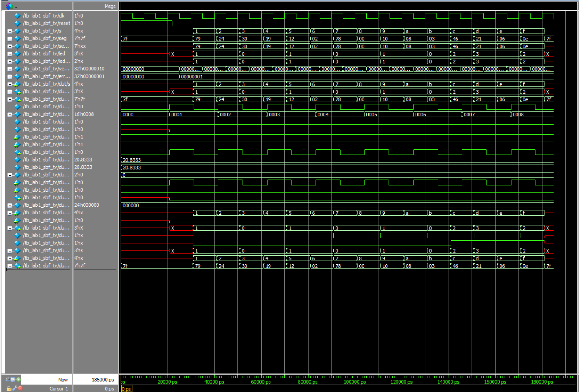Click the yellow 0 ps cursor time field
579x392 pixels.
(x=126, y=389)
